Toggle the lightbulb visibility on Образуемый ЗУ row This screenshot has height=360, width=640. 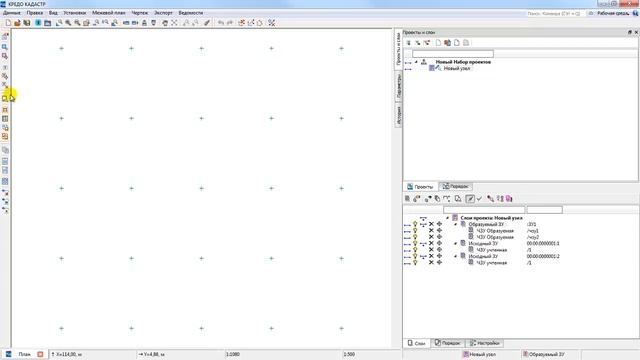click(415, 224)
